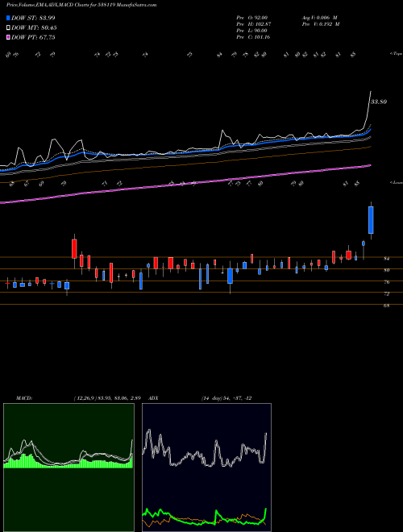
Task: Click the ADX panel title
Action: (x=154, y=398)
